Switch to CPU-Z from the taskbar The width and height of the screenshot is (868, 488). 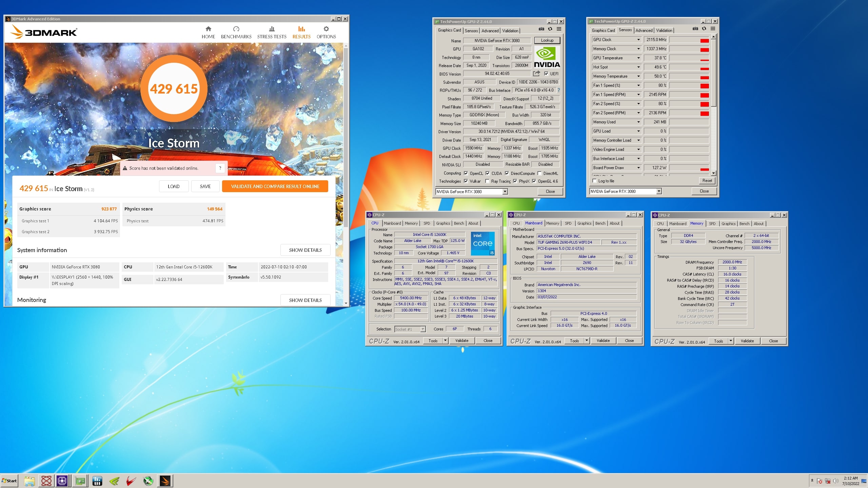click(62, 481)
